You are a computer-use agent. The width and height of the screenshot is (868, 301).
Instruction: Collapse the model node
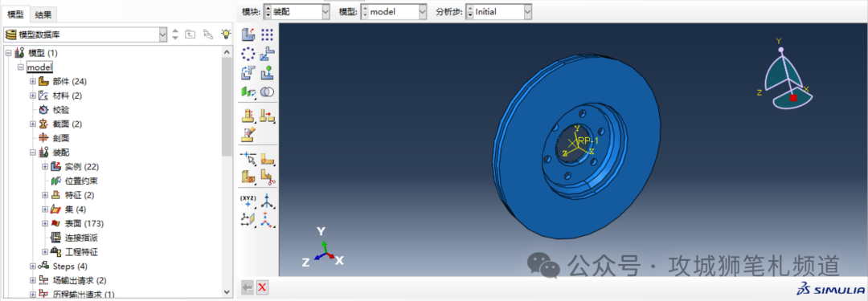coord(20,67)
